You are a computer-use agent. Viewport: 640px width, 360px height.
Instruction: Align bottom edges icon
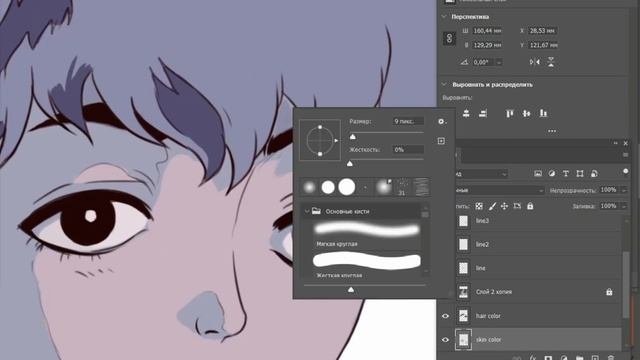point(543,113)
